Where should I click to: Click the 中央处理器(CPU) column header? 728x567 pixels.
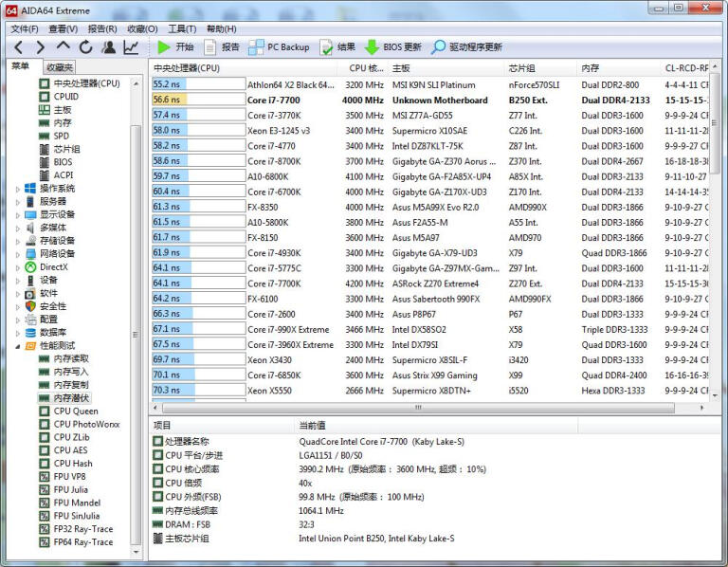click(245, 68)
